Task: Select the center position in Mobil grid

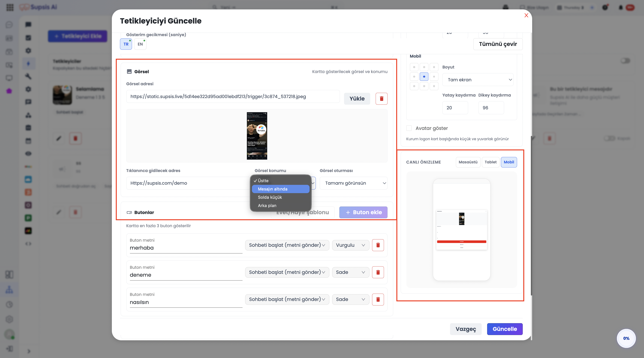Action: click(424, 77)
